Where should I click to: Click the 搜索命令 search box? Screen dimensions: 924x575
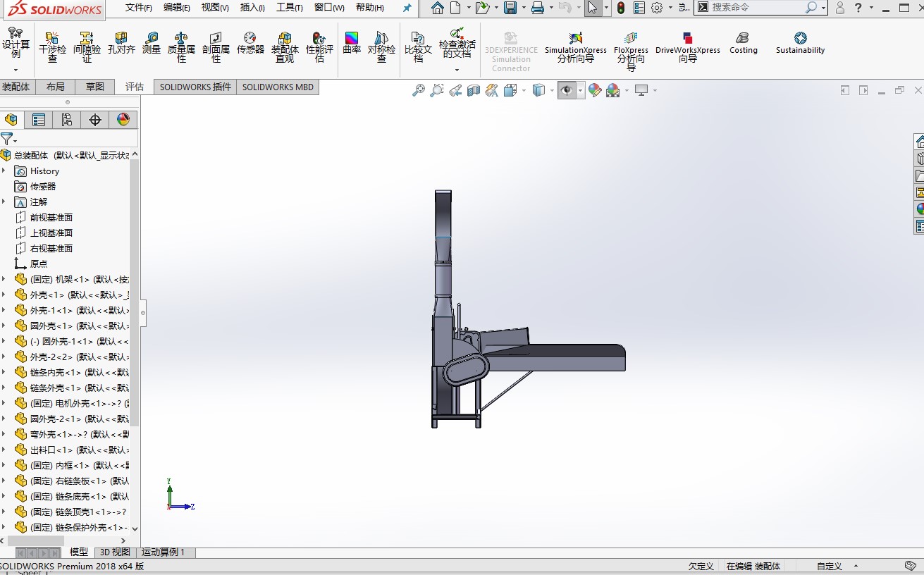tap(754, 7)
